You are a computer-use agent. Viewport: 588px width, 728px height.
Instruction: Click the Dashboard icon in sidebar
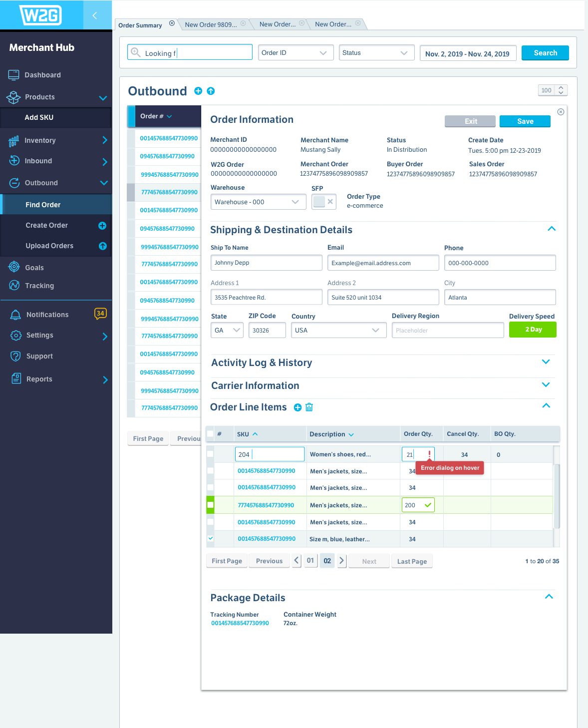click(14, 75)
